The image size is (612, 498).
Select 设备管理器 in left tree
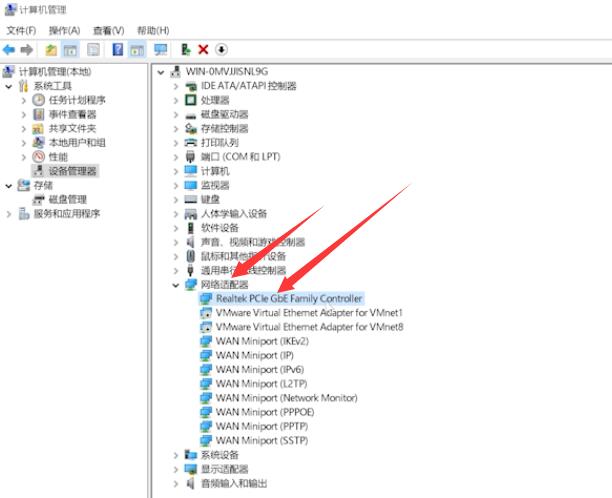point(72,171)
